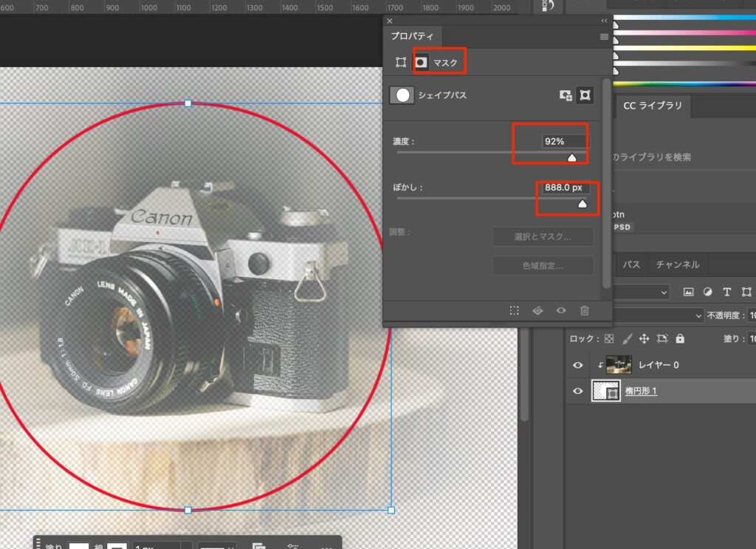
Task: Collapse the Properties panel with double arrows
Action: pyautogui.click(x=604, y=21)
